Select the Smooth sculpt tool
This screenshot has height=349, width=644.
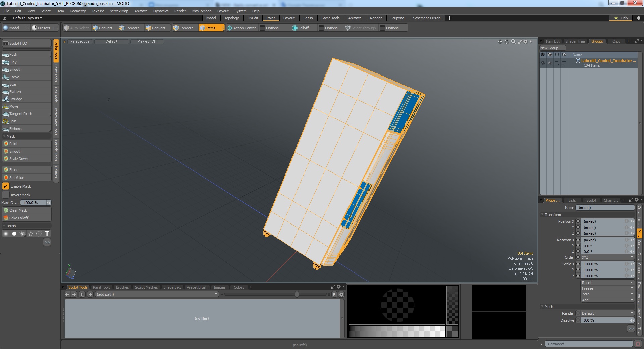[26, 69]
